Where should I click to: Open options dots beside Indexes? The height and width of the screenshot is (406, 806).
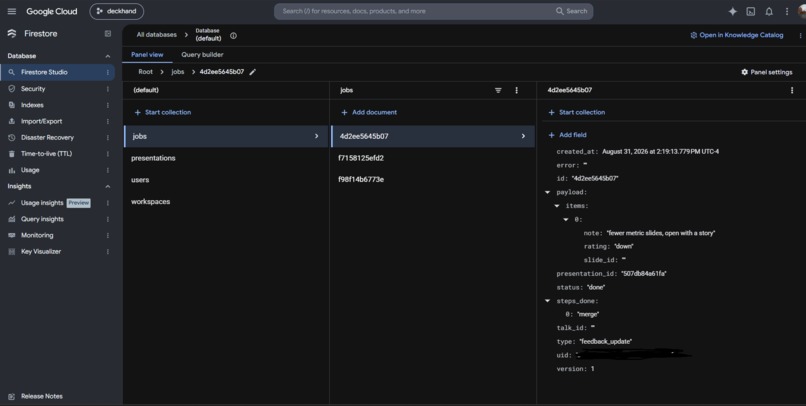[x=107, y=105]
